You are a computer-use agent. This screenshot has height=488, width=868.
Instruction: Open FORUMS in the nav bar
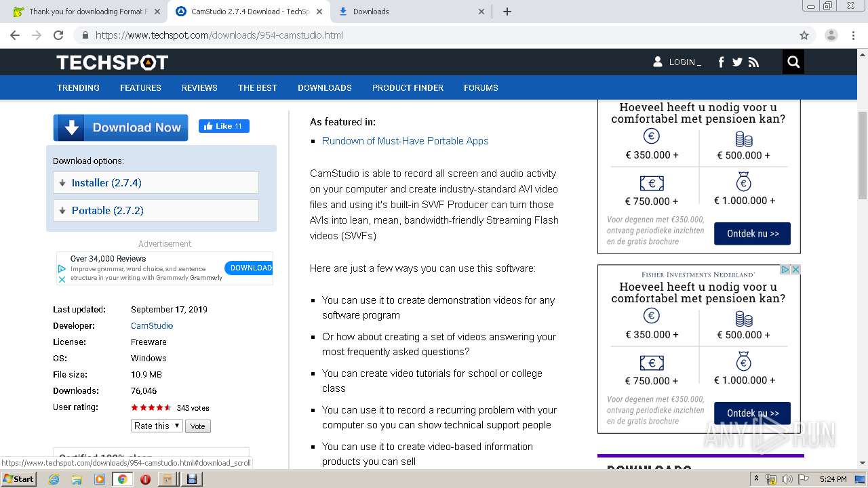(x=481, y=88)
